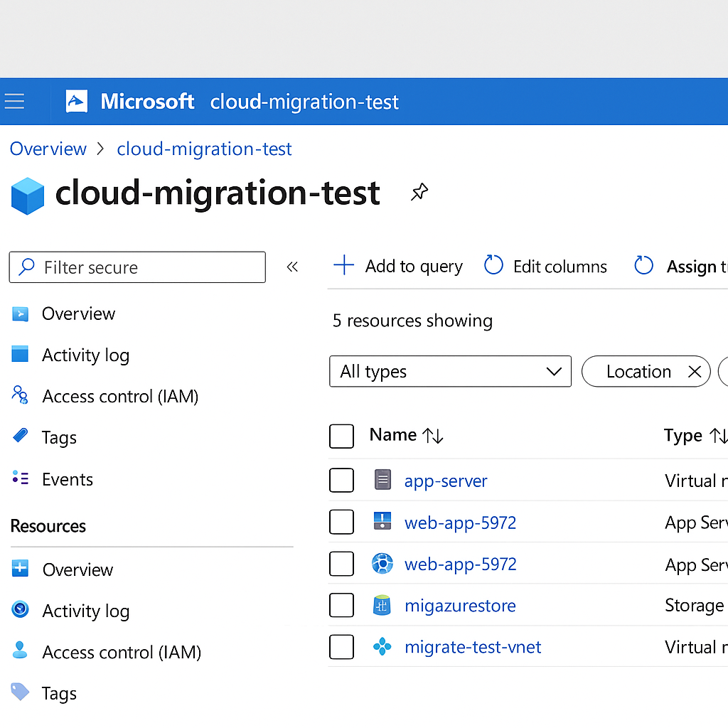
Task: Click the migazurestore storage account icon
Action: pos(382,606)
